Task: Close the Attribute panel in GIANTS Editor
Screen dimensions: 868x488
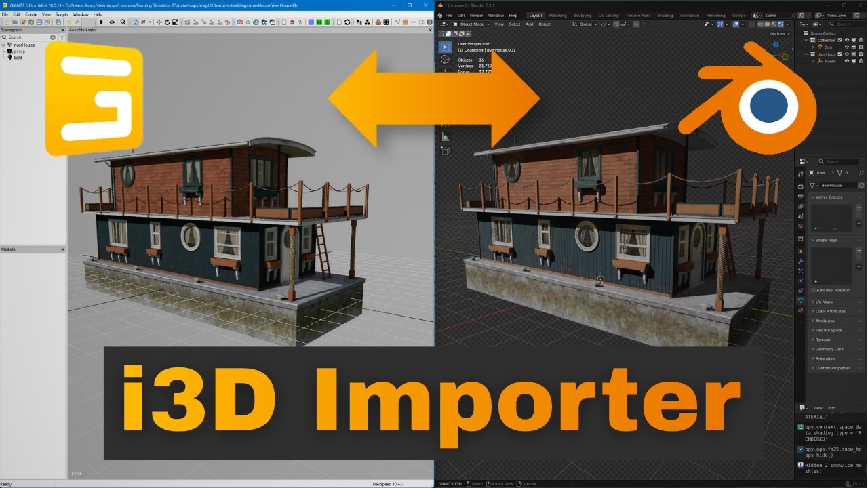Action: point(62,249)
